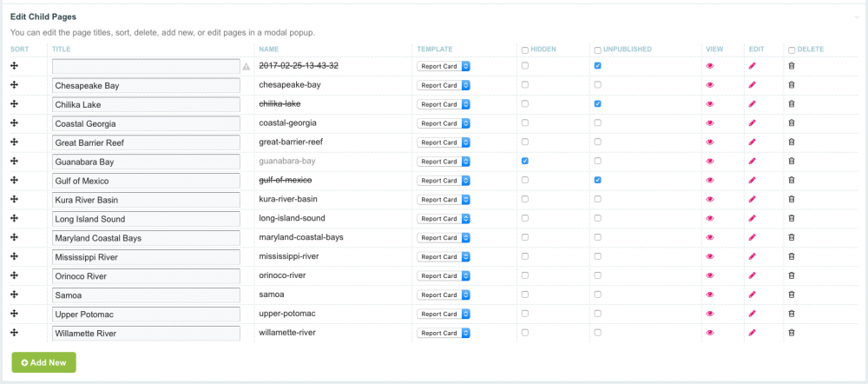Click trash icon for Gulf of Mexico
The image size is (868, 384).
tap(791, 181)
